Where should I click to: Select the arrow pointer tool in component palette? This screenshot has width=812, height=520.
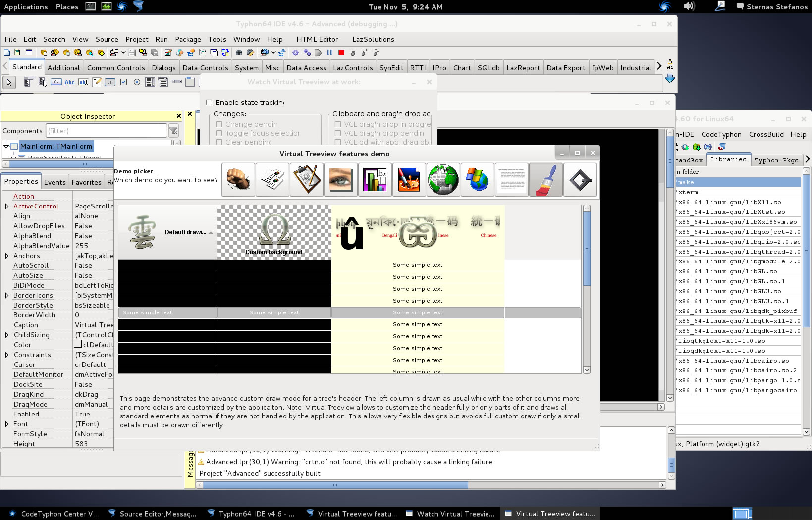point(9,82)
